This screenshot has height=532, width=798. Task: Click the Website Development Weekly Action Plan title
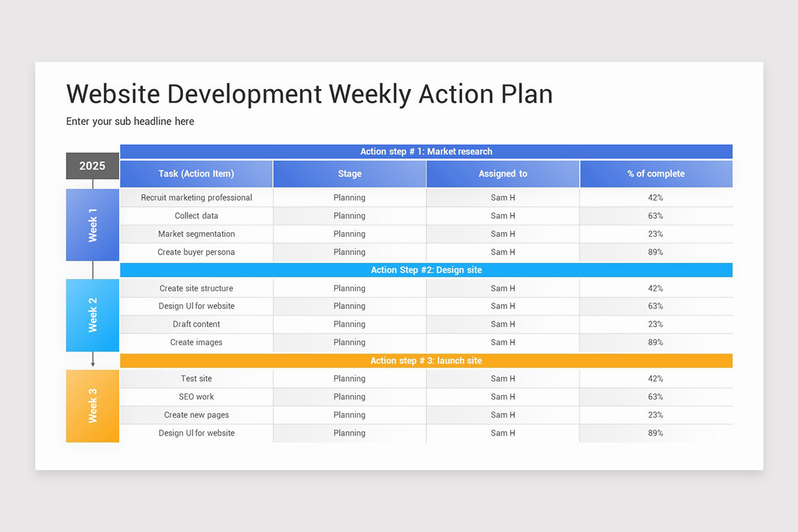pos(309,94)
